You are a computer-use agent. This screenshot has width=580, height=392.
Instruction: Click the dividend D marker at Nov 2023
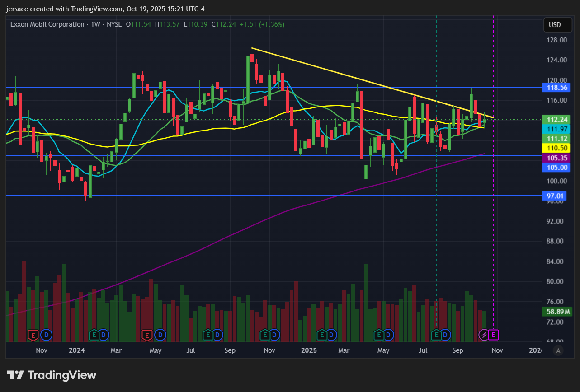tap(46, 335)
